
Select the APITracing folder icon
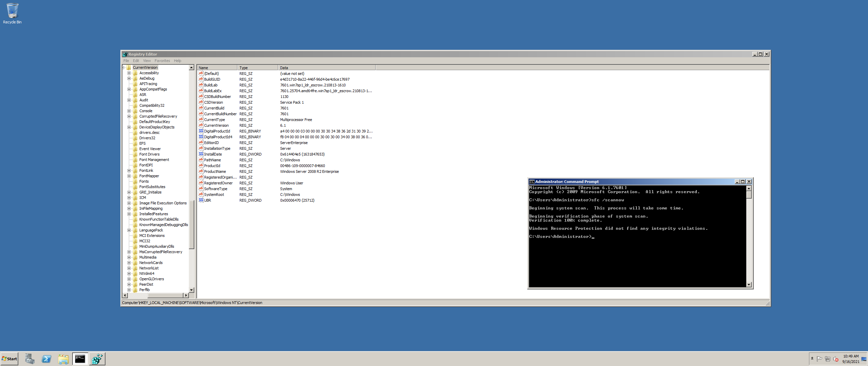(135, 84)
